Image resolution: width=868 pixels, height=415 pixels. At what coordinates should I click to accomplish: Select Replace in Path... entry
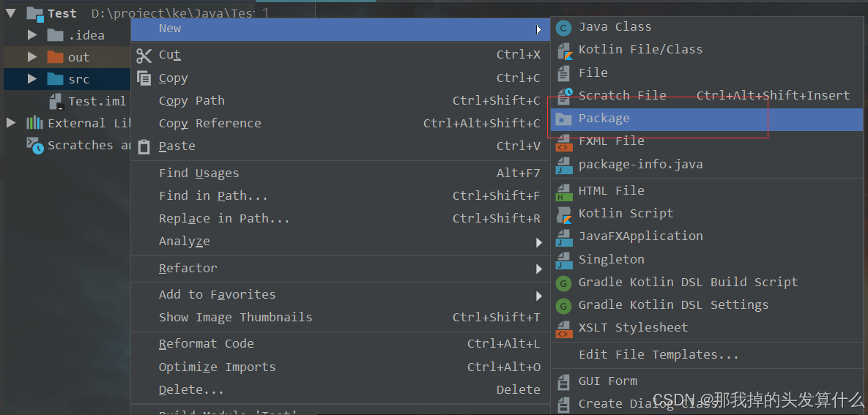coord(341,219)
